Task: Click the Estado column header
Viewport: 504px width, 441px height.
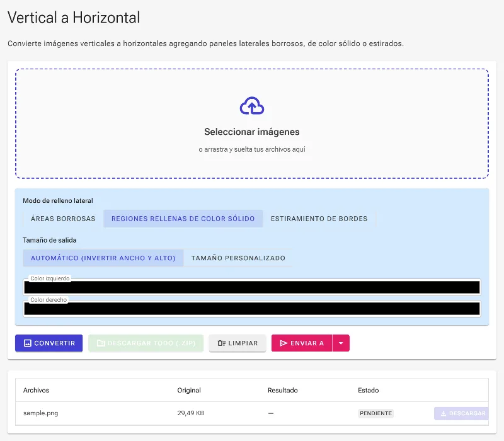Action: pyautogui.click(x=369, y=390)
